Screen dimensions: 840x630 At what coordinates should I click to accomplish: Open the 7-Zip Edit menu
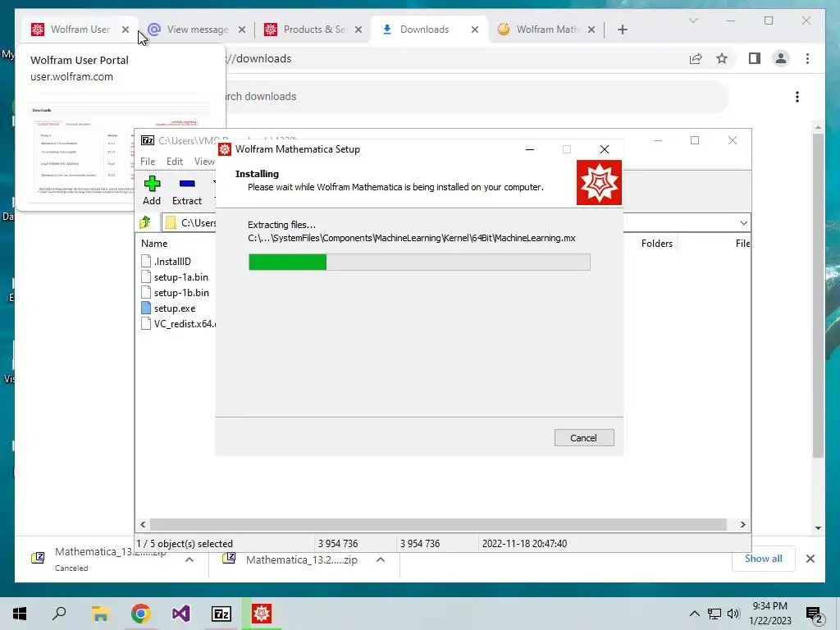pyautogui.click(x=174, y=162)
